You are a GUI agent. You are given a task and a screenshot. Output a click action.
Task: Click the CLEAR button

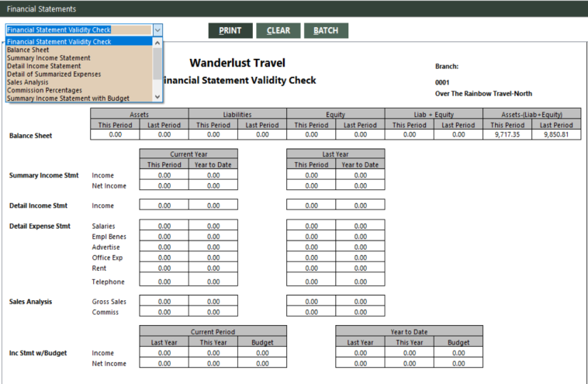278,30
